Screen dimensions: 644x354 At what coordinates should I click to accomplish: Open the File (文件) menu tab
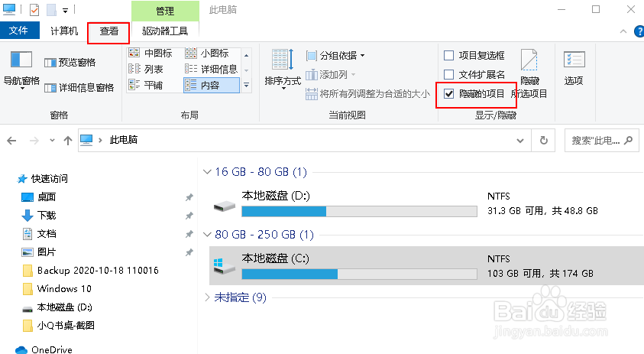coord(19,31)
